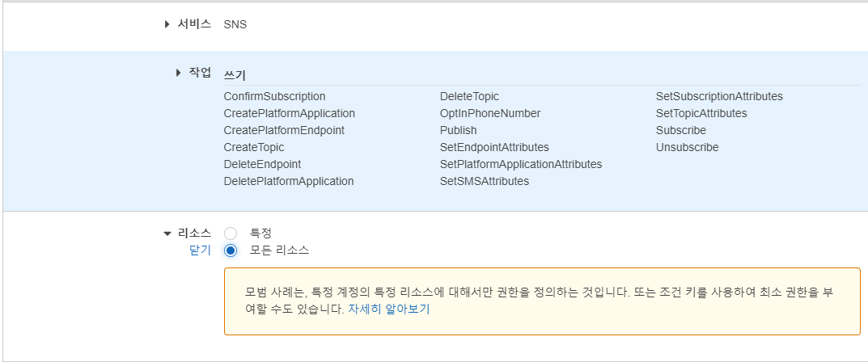Viewport: 868px width, 362px height.
Task: Click the OptInPhoneNumber action
Action: [490, 113]
